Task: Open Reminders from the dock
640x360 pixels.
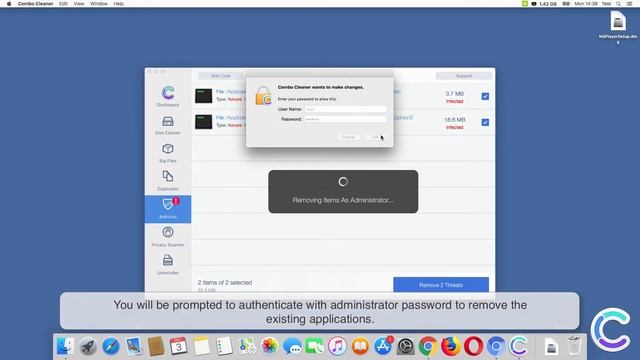Action: (x=224, y=346)
